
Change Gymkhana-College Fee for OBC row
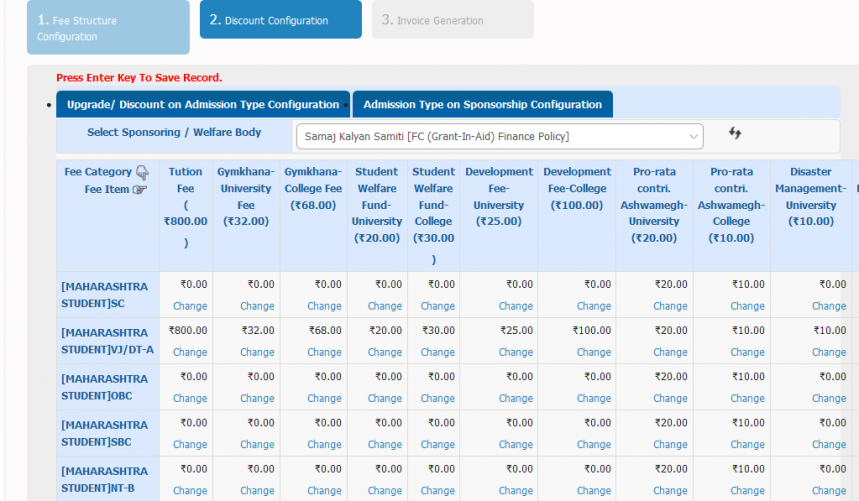pos(324,398)
